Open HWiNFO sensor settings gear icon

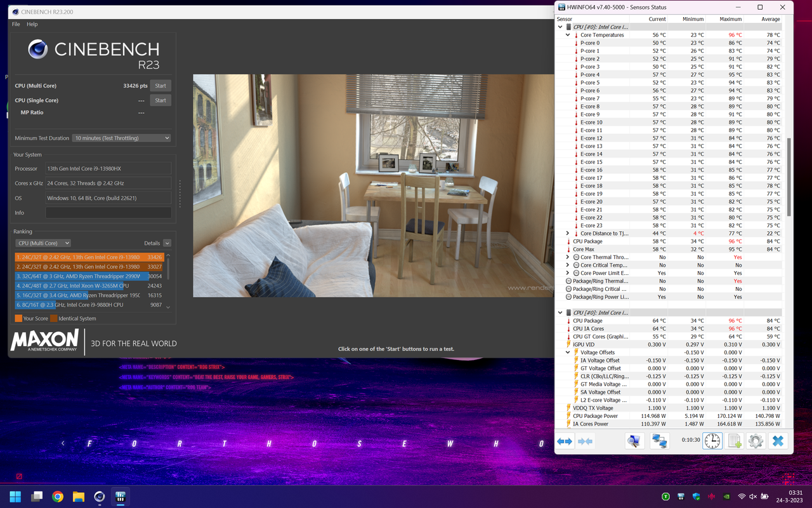(756, 441)
